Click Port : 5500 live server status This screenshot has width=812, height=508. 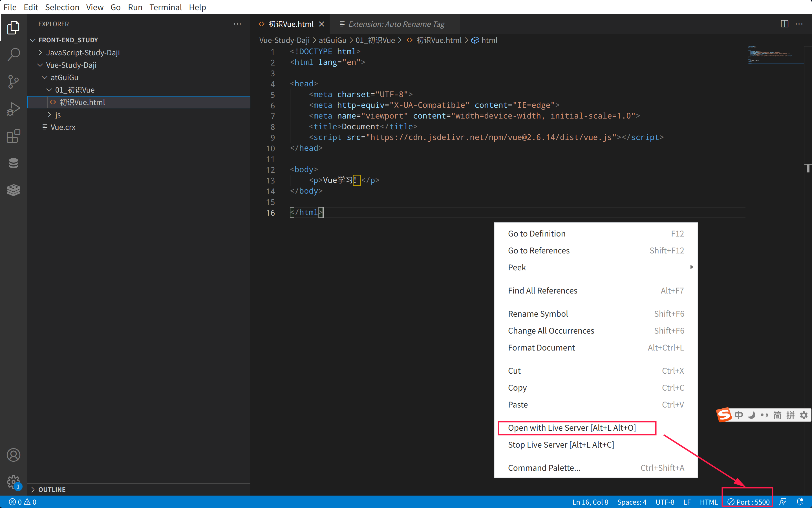(x=748, y=502)
